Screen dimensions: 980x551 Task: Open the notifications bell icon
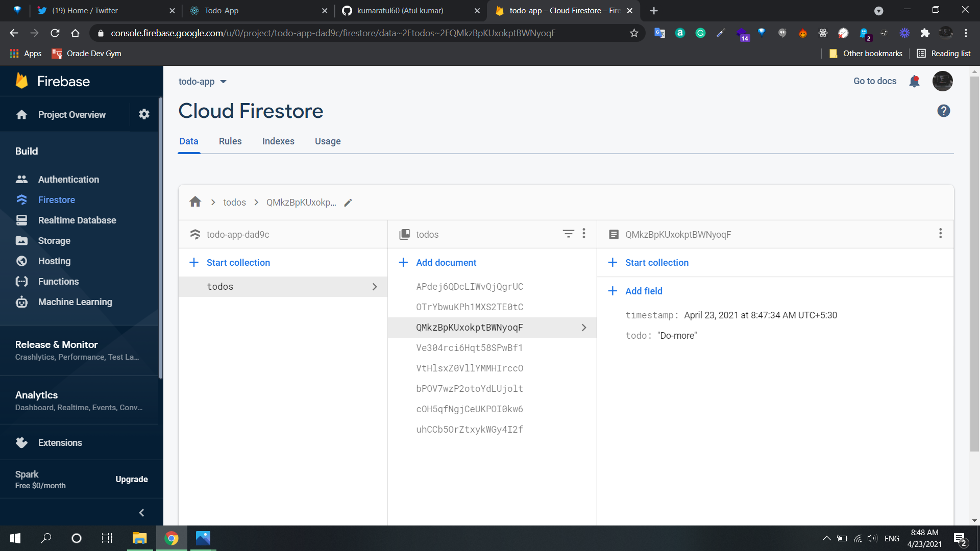pyautogui.click(x=914, y=81)
